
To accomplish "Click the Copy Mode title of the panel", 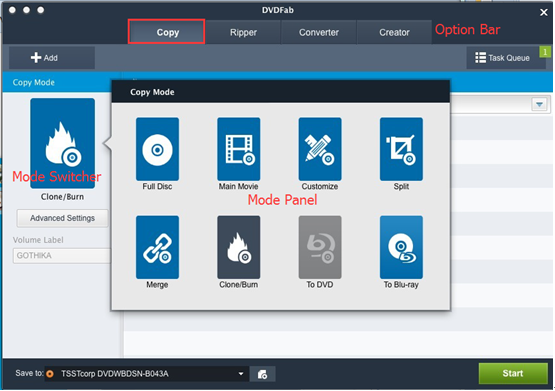I will (x=152, y=92).
